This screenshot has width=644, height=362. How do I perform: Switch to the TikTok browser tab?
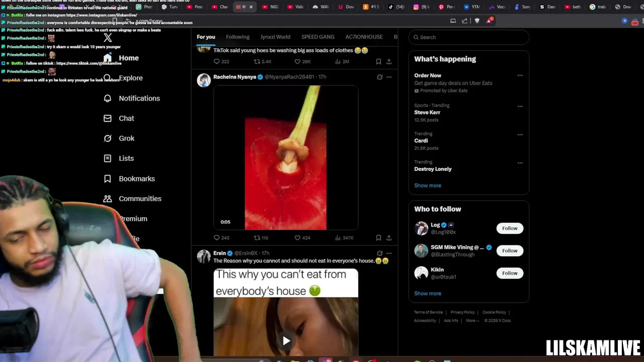click(x=396, y=7)
